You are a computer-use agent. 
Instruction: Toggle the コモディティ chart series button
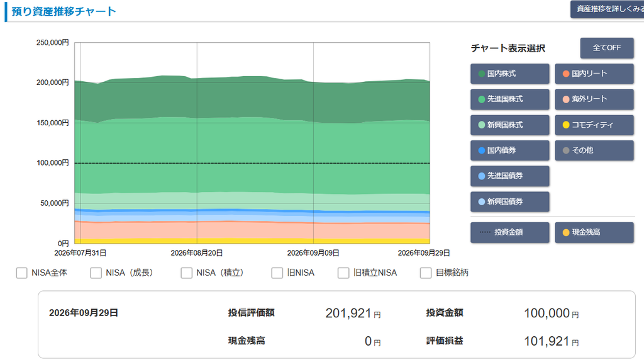pos(594,125)
